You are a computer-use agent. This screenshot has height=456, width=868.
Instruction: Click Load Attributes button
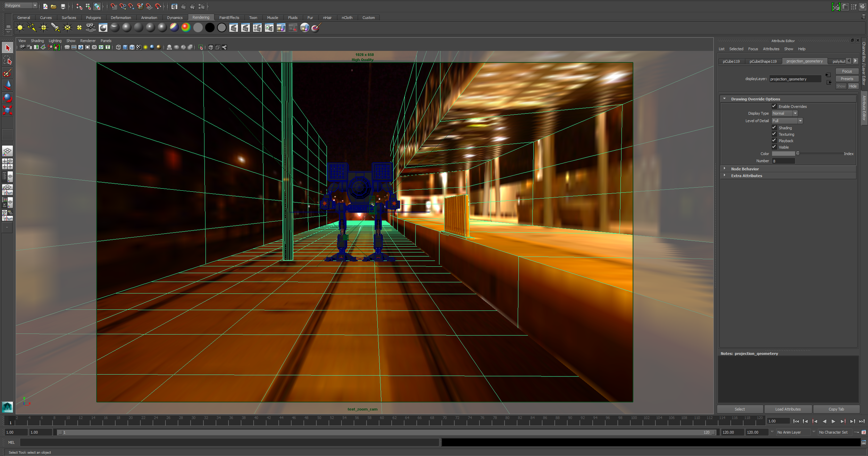point(788,409)
